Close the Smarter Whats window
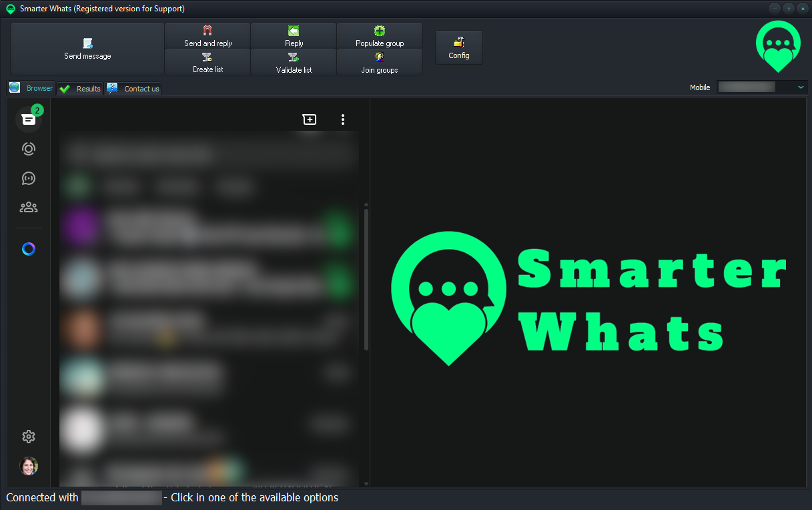 coord(803,9)
